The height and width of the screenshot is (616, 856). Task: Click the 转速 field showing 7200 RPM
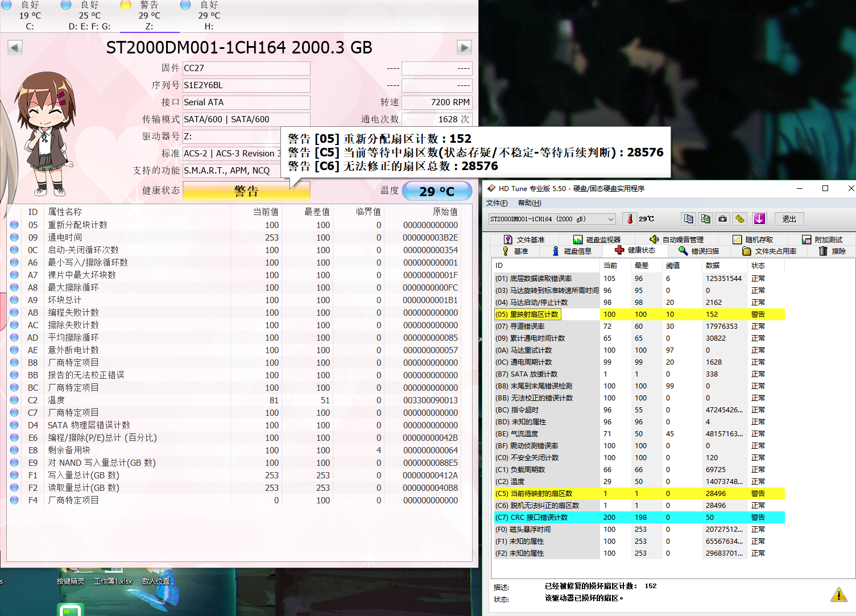[x=437, y=102]
